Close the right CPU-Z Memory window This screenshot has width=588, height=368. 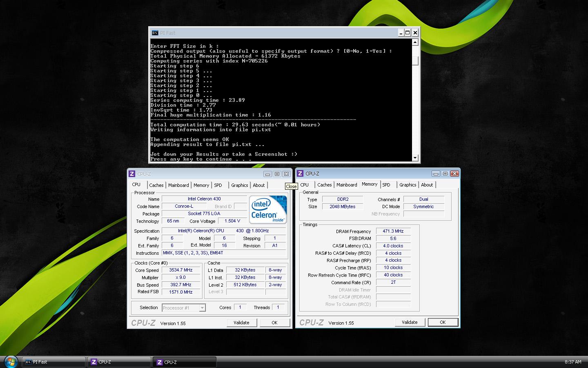click(x=454, y=173)
